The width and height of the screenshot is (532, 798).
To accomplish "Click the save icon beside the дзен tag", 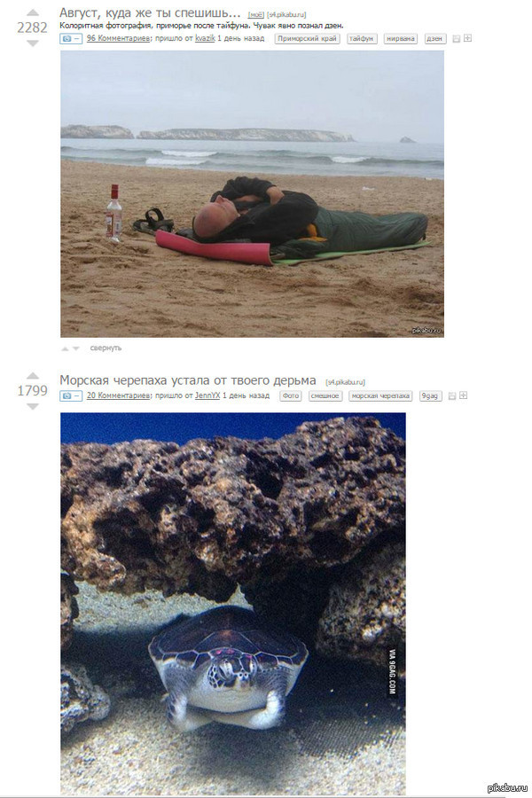I will (x=456, y=39).
